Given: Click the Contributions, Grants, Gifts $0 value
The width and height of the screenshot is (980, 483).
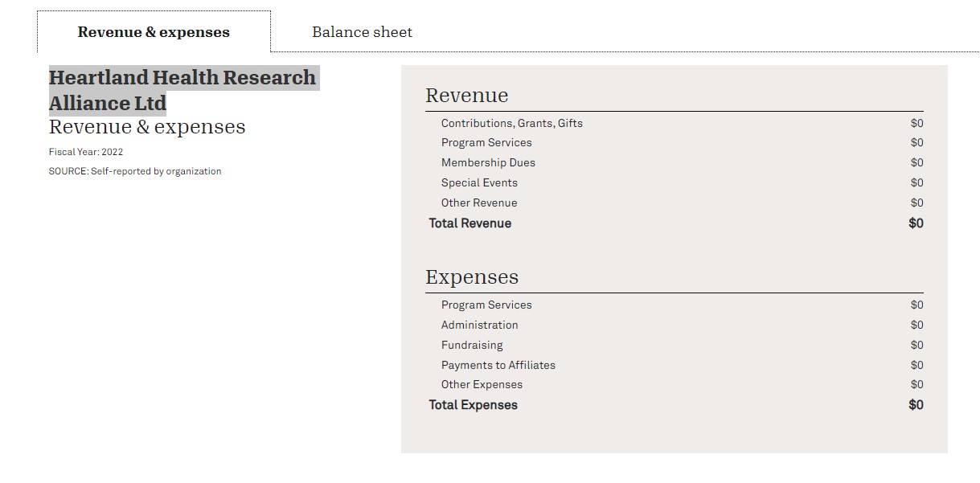Looking at the screenshot, I should coord(917,123).
